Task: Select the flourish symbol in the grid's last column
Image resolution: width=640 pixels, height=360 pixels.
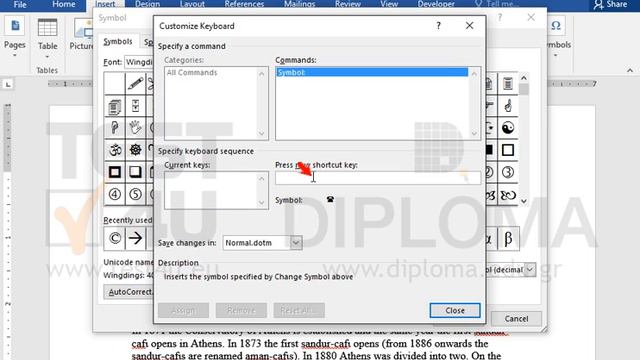Action: [x=508, y=195]
